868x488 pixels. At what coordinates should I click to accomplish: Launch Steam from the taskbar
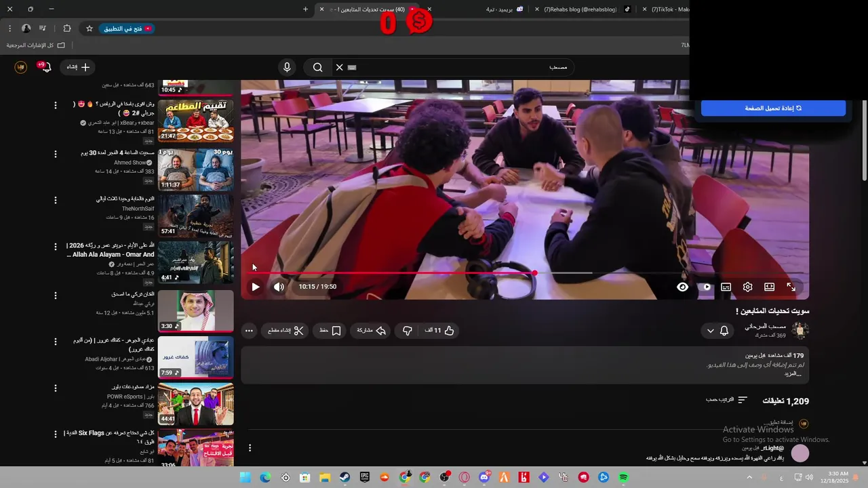click(x=344, y=477)
